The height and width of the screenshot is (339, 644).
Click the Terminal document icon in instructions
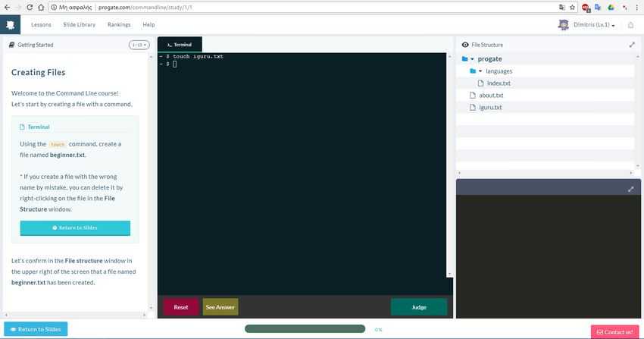point(22,127)
